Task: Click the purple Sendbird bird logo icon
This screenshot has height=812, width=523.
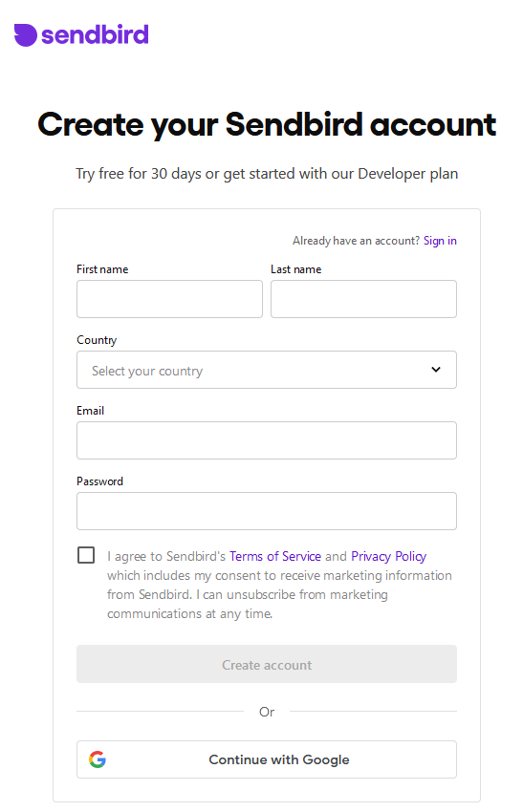Action: click(x=26, y=35)
